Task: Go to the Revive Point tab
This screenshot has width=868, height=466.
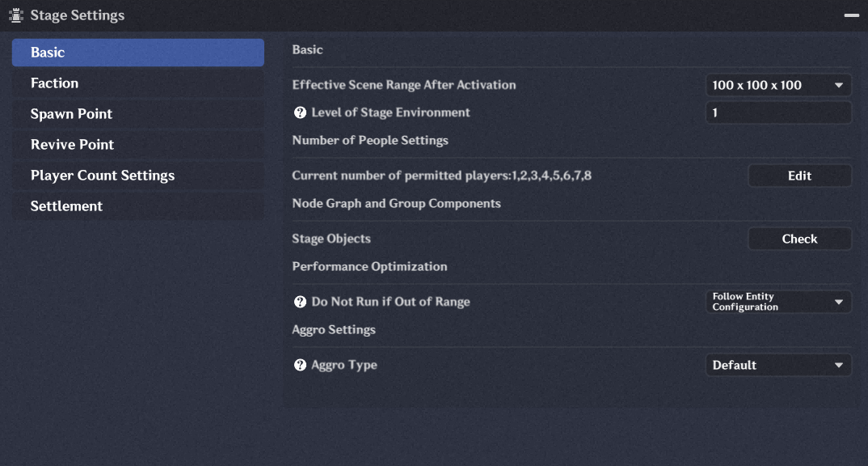Action: click(137, 145)
